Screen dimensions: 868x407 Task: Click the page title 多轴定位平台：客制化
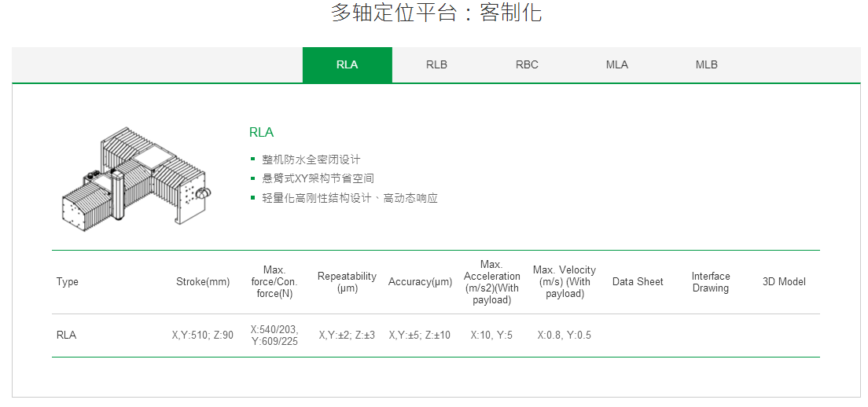[436, 13]
